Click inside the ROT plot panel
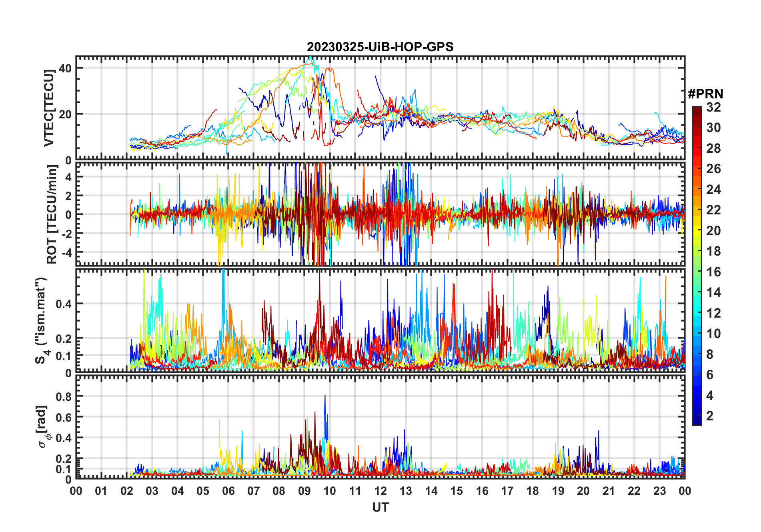Image resolution: width=761 pixels, height=532 pixels. 380,214
